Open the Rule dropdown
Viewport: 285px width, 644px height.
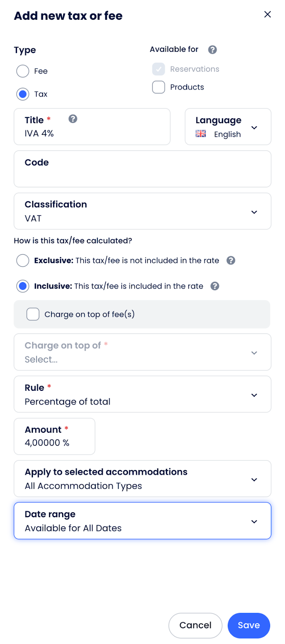coord(142,394)
